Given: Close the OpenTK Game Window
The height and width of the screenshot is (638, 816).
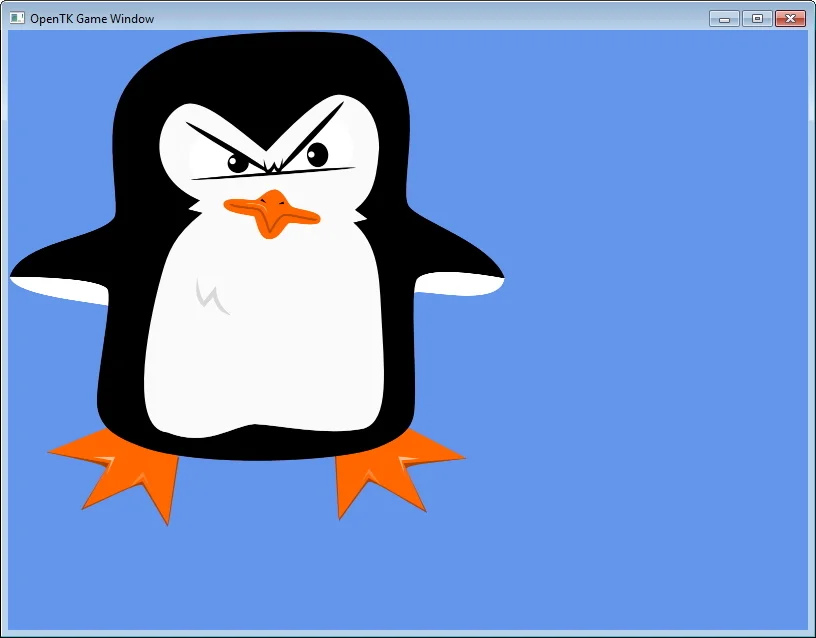Looking at the screenshot, I should (x=790, y=19).
